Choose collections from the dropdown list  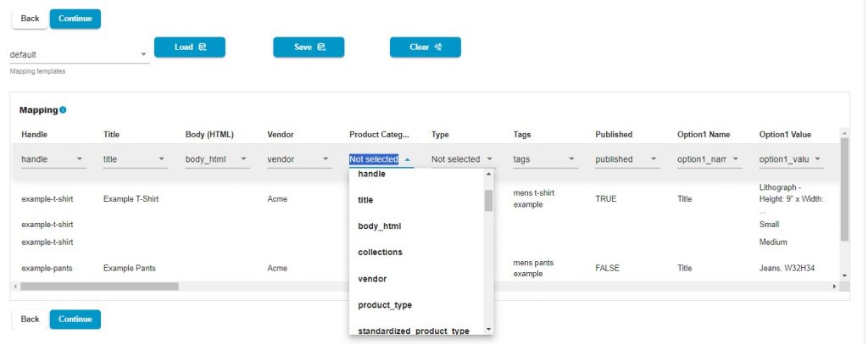(416, 252)
